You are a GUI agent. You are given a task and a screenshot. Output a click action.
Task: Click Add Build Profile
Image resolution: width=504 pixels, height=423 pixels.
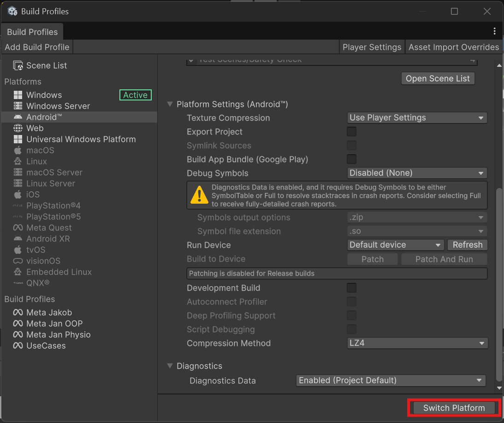[x=37, y=47]
